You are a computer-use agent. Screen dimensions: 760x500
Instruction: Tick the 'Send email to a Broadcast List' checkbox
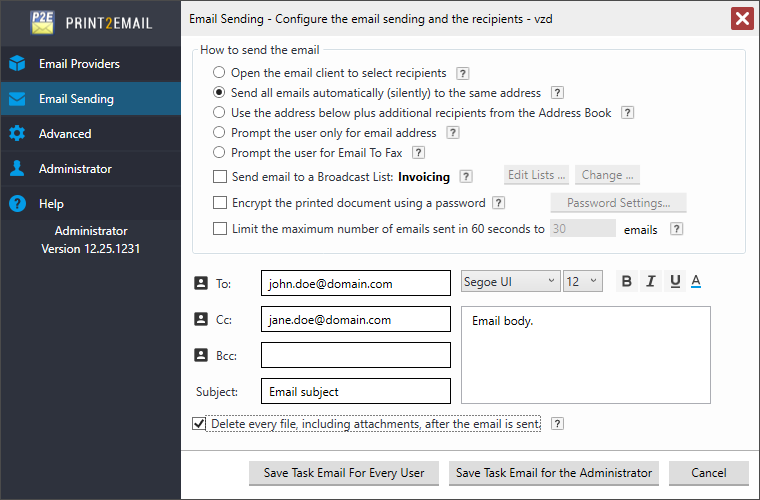tap(220, 177)
